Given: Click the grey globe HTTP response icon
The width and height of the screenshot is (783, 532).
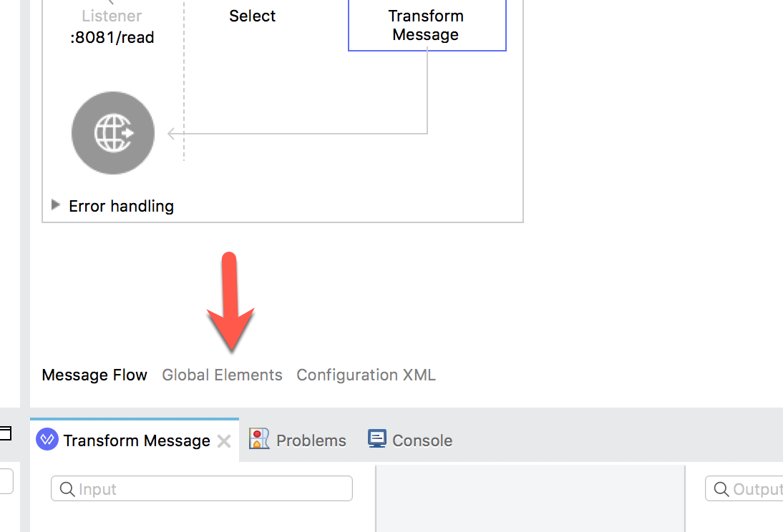Looking at the screenshot, I should point(113,133).
